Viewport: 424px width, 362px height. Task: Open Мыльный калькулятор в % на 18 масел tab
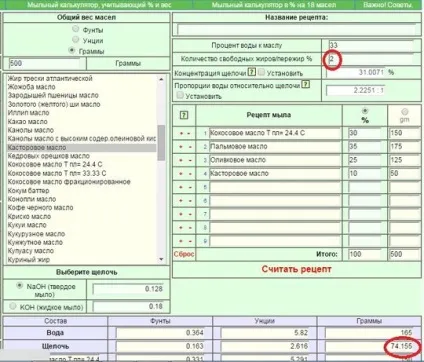[274, 5]
